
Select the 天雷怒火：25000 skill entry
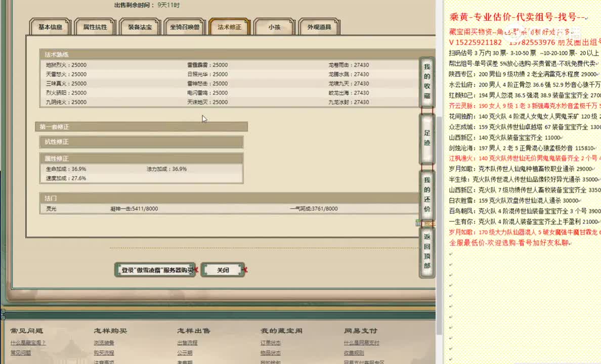[x=66, y=74]
